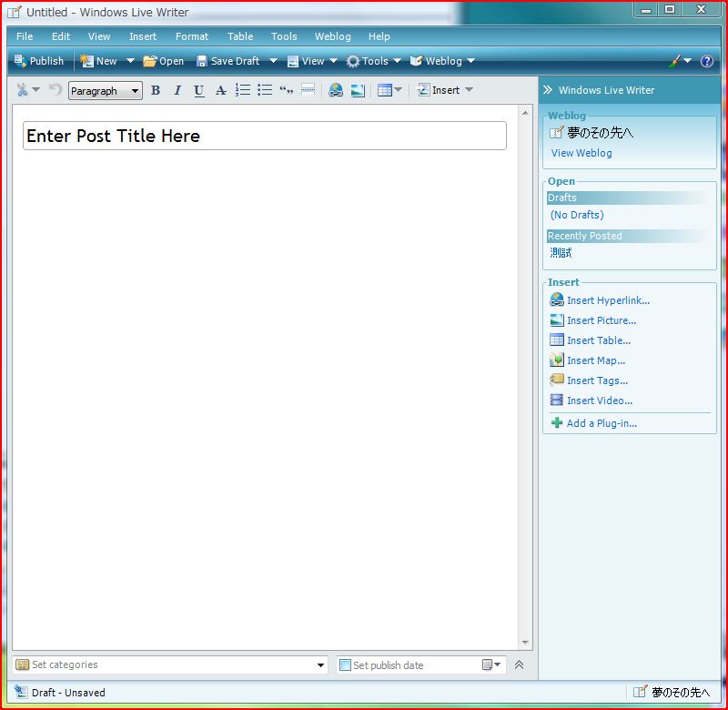Check the Set publish date checkbox
The height and width of the screenshot is (710, 728).
[x=345, y=665]
